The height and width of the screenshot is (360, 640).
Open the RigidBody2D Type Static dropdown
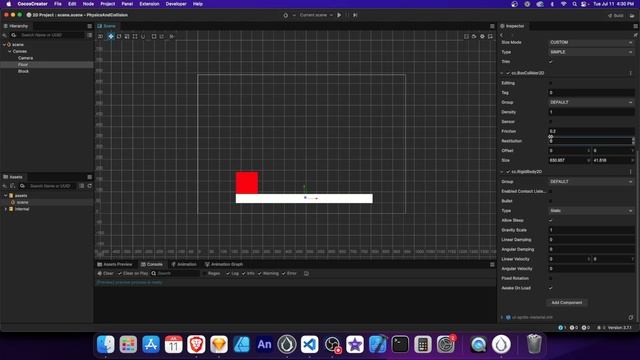[x=591, y=211]
